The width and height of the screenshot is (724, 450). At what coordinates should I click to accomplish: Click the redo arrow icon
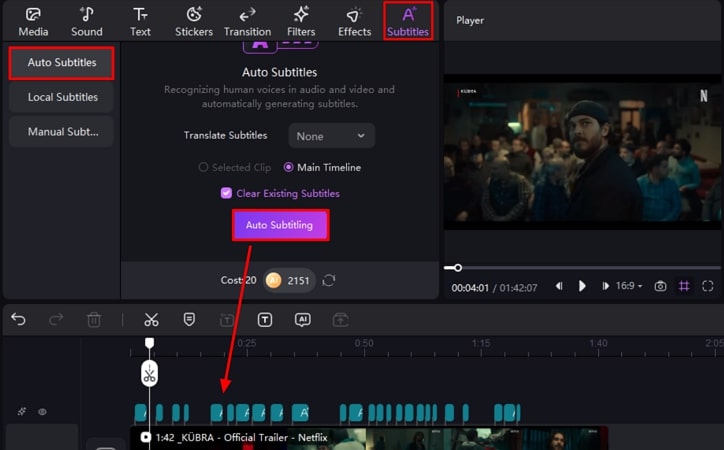click(x=56, y=319)
